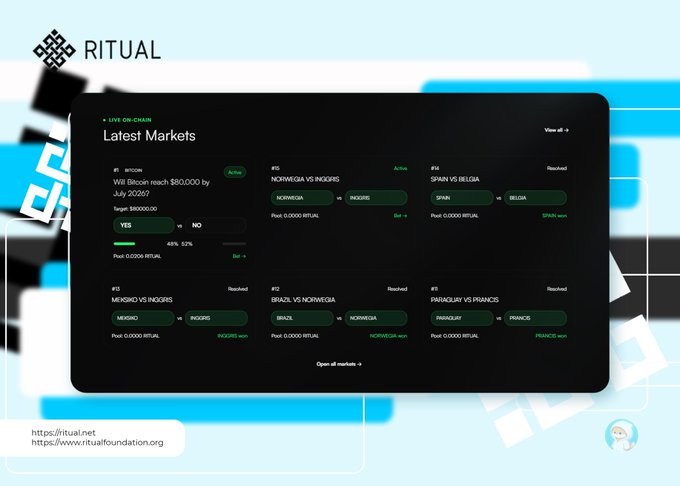Click the Resolved status on market #13

(238, 289)
